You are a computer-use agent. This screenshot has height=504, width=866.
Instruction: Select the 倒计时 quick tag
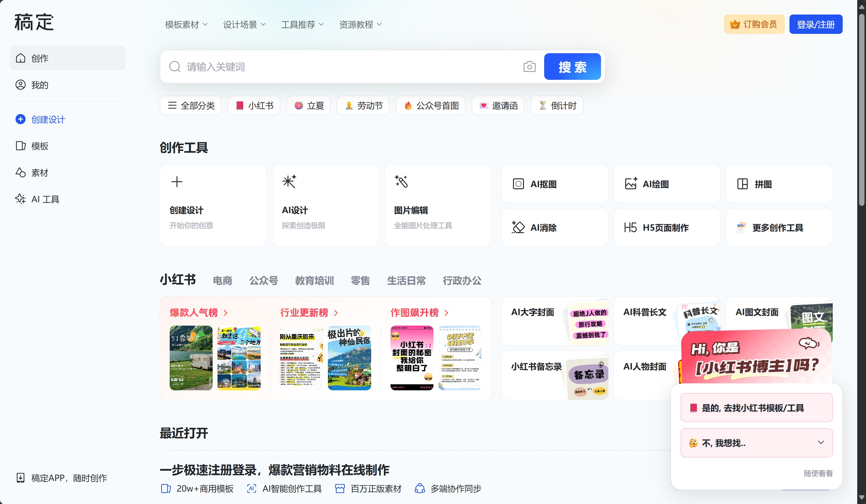pyautogui.click(x=557, y=106)
